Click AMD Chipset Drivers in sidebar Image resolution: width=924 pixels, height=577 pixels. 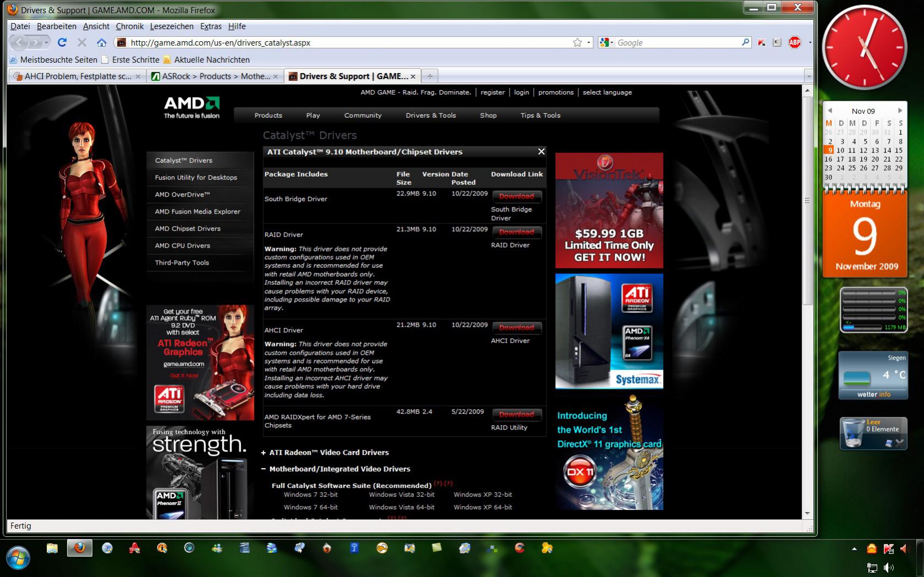coord(188,228)
